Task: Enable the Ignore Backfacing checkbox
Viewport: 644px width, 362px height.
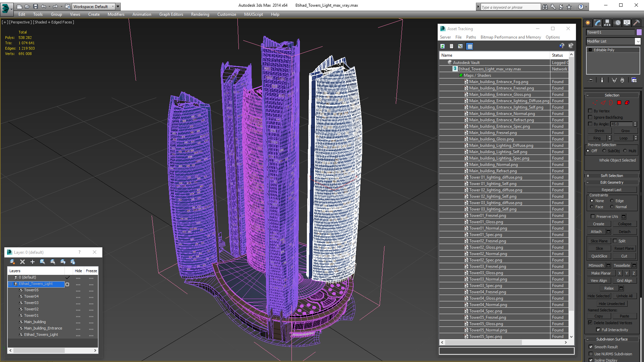Action: click(590, 117)
